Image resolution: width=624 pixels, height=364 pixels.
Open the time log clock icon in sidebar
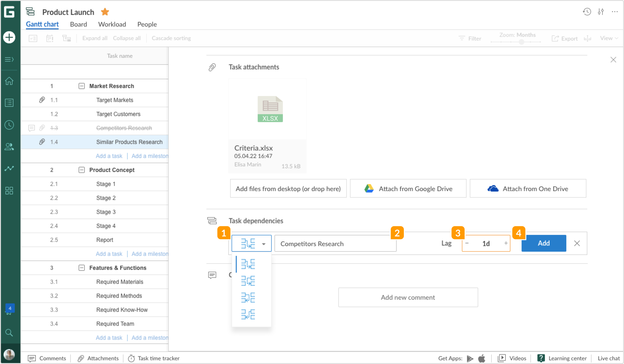tap(9, 125)
